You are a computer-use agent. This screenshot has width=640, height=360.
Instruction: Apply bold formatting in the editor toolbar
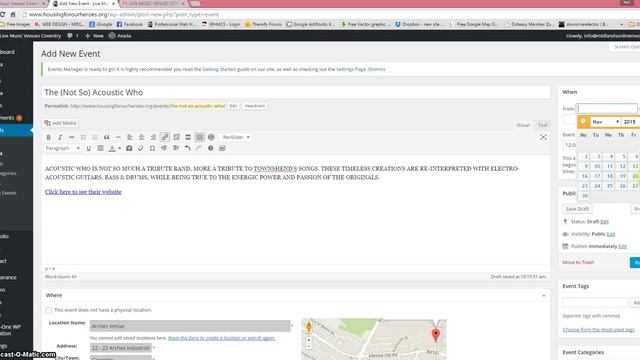49,137
